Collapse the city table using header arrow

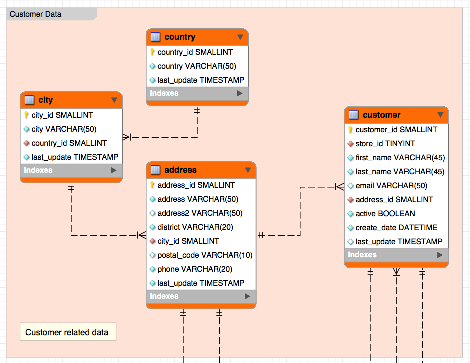coord(114,100)
